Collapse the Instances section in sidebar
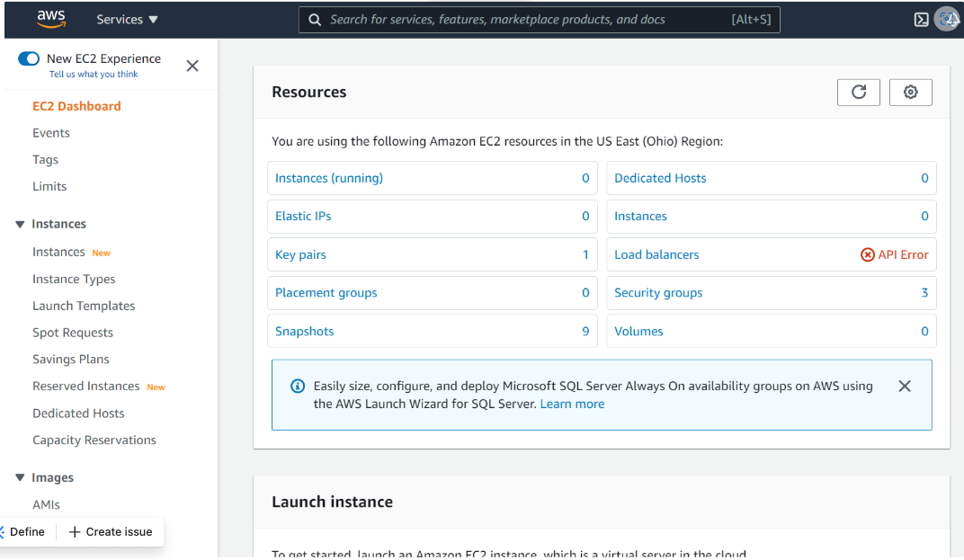This screenshot has height=560, width=964. 20,224
